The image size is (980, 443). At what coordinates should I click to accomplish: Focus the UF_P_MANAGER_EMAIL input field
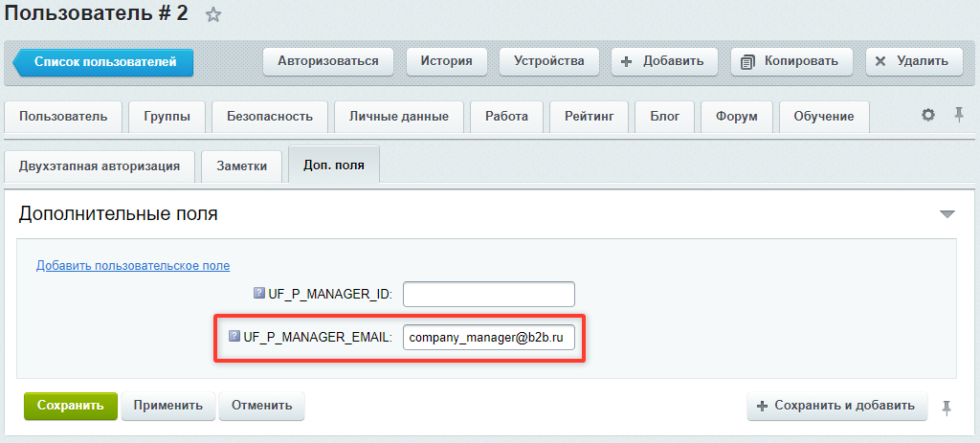point(489,338)
